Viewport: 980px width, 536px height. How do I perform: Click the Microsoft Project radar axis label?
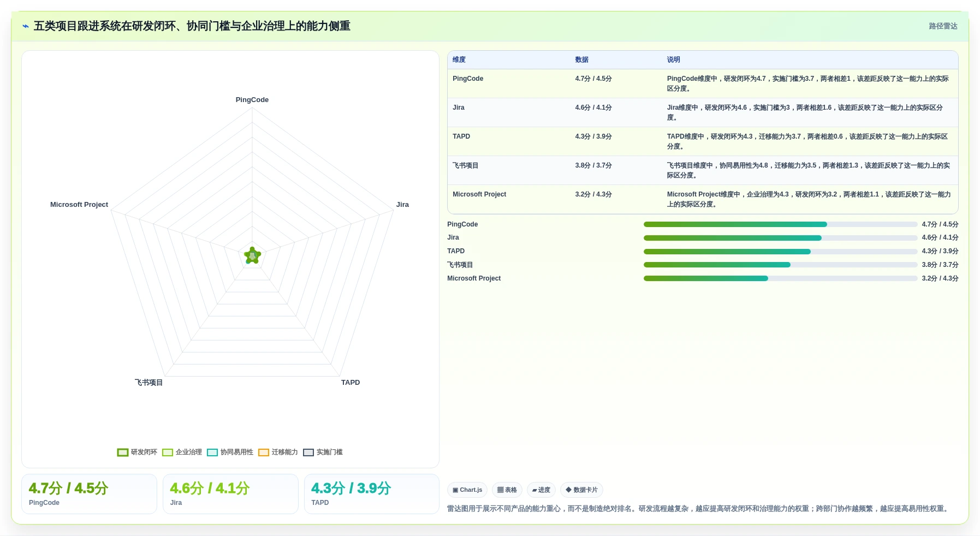79,205
